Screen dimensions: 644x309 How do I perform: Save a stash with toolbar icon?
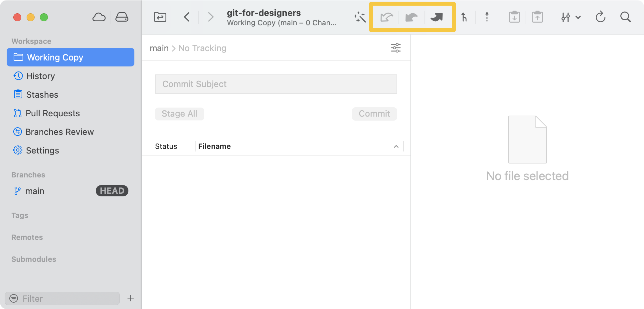coord(514,17)
